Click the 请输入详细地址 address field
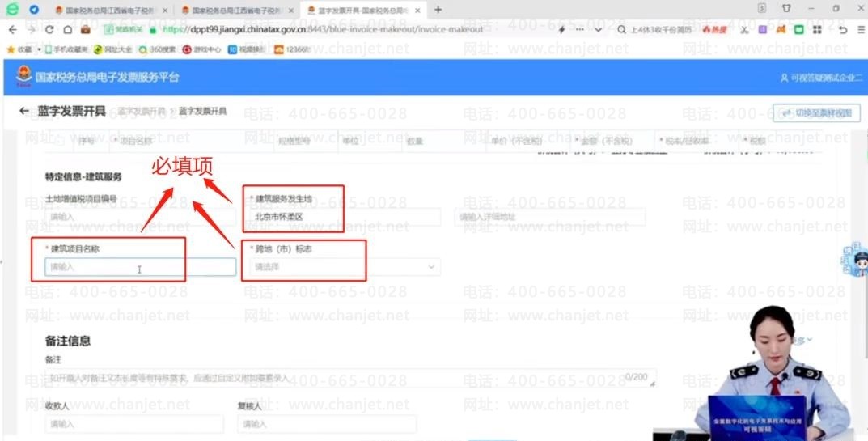This screenshot has height=441, width=868. (x=550, y=217)
